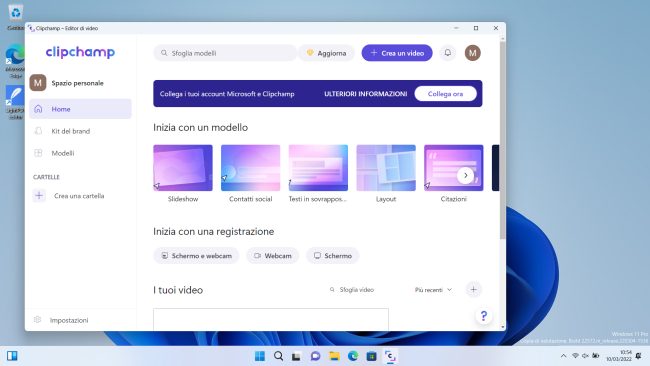Open taskbar Search
The width and height of the screenshot is (650, 366).
pos(279,356)
